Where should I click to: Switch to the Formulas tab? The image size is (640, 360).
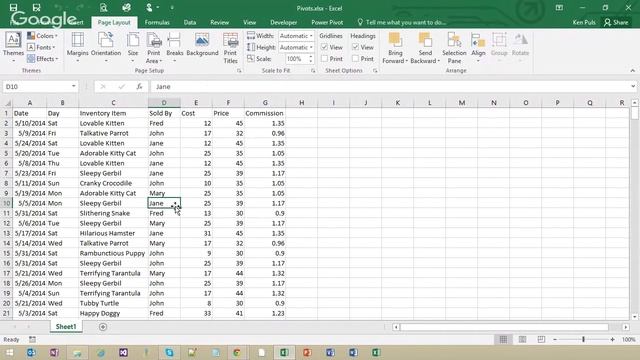(x=157, y=22)
